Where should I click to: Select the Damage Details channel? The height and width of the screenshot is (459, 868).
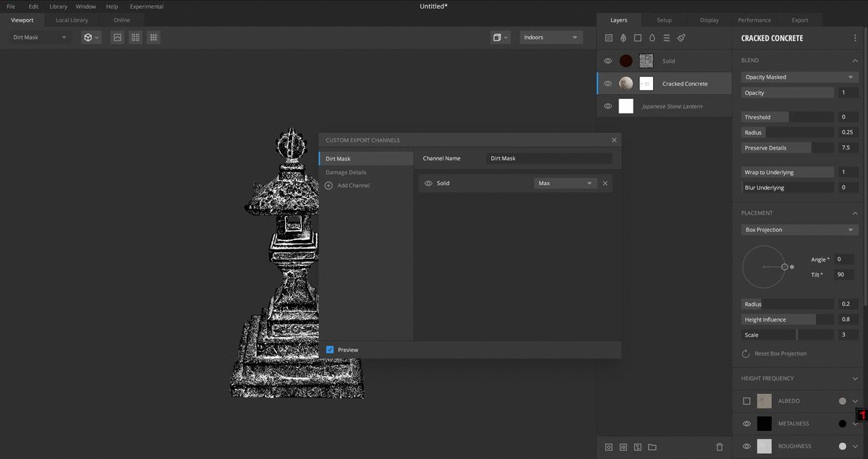(x=346, y=173)
